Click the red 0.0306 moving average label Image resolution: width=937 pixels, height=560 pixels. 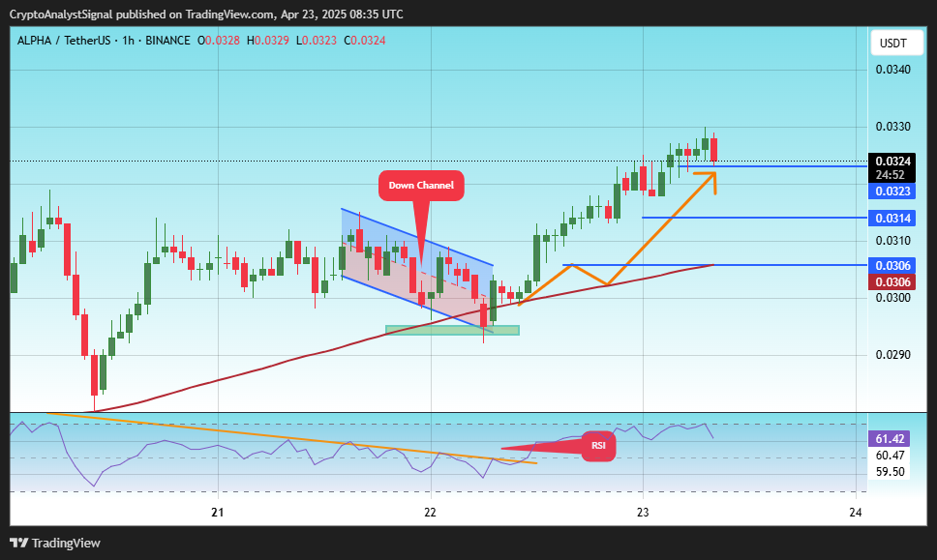click(892, 282)
